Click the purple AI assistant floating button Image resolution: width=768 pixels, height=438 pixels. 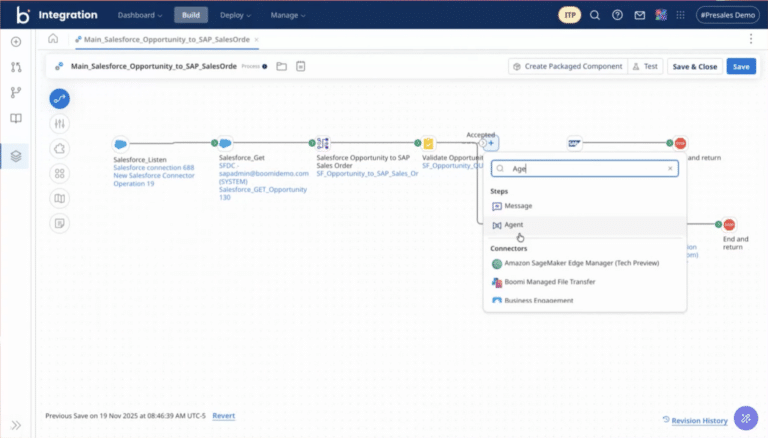(x=745, y=418)
